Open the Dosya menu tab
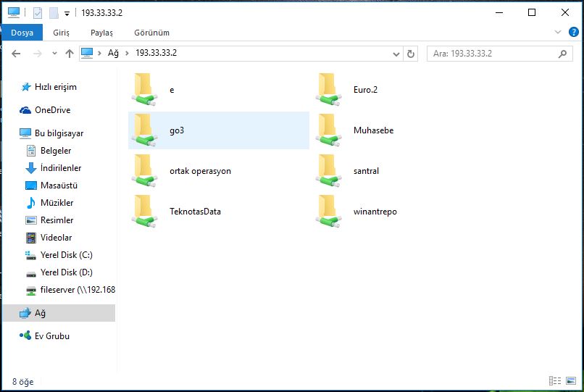 (x=22, y=33)
